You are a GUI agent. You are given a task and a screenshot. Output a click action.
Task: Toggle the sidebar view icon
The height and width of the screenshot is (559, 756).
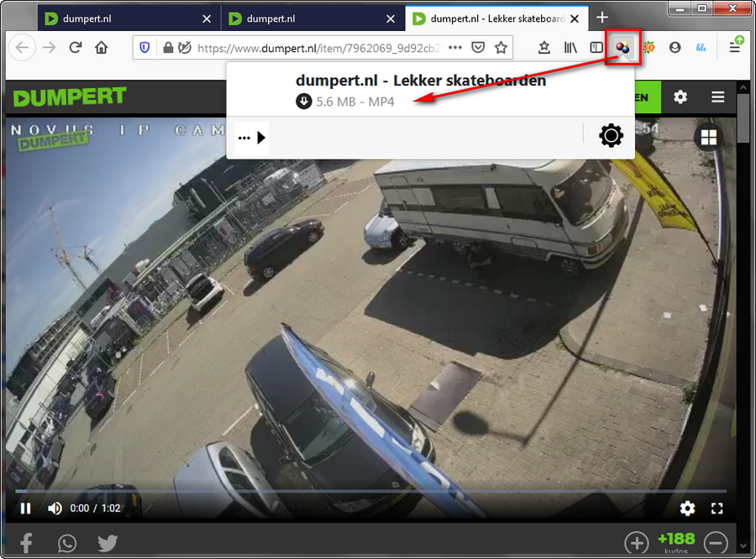click(596, 47)
